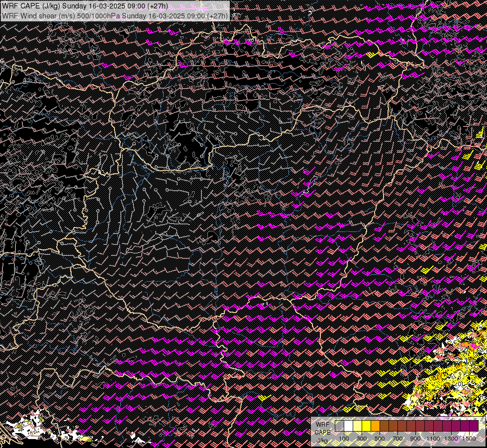The width and height of the screenshot is (487, 448).
Task: Click the 1100 legend value
Action: click(433, 439)
